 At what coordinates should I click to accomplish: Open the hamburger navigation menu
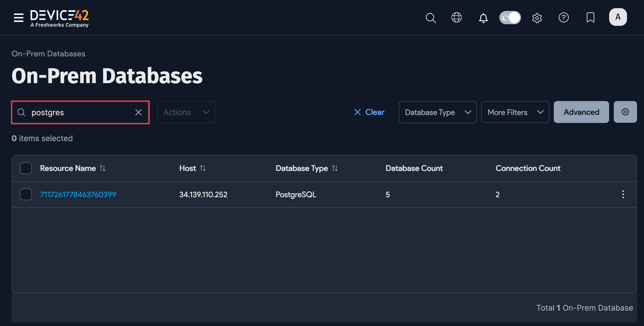[19, 17]
